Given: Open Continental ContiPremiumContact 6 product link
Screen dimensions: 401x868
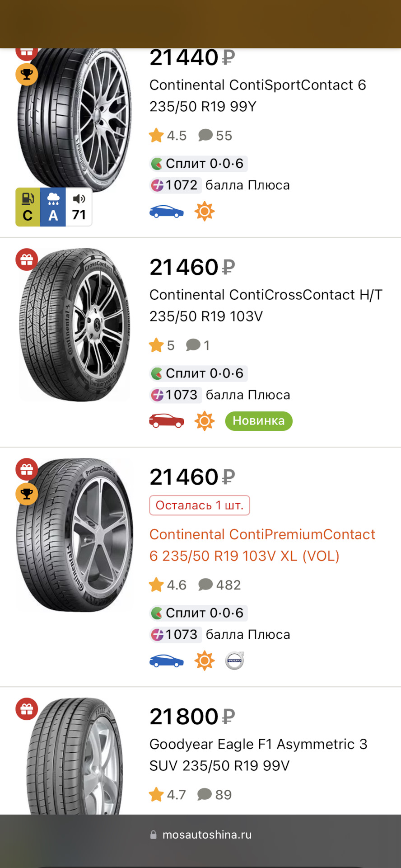Looking at the screenshot, I should click(x=262, y=545).
